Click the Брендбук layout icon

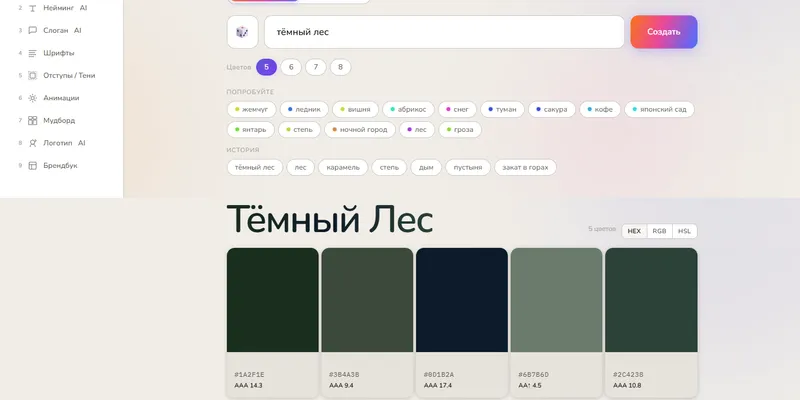[x=33, y=165]
